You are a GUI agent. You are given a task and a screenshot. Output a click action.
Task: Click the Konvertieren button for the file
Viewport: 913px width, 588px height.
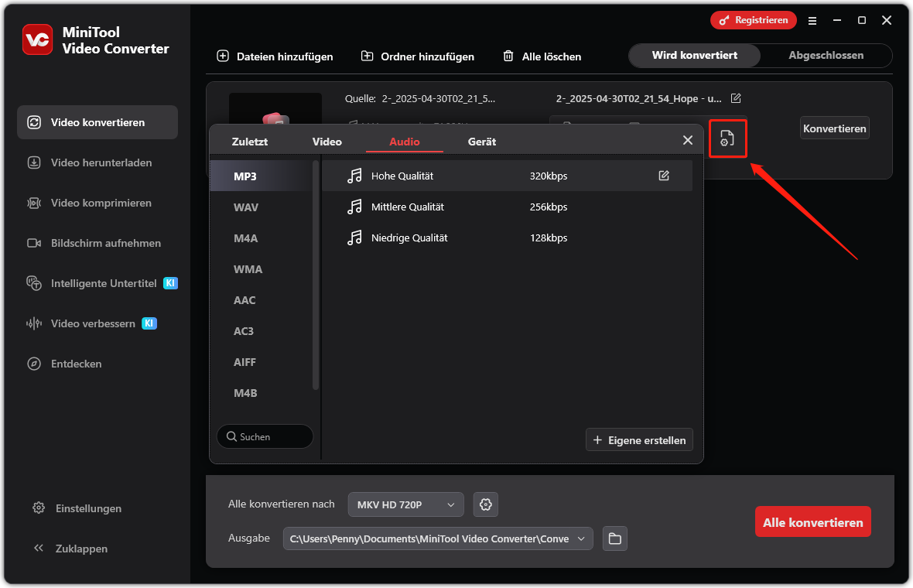click(834, 128)
